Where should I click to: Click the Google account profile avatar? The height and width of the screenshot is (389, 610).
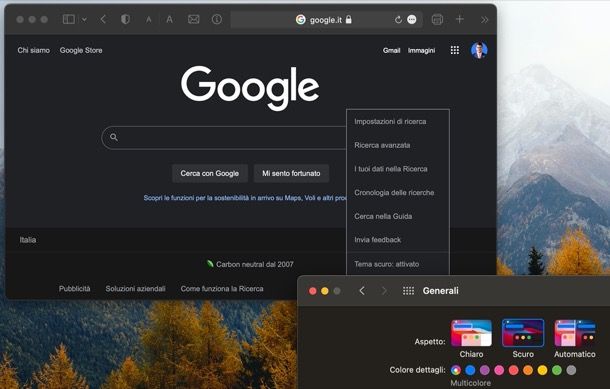click(479, 50)
